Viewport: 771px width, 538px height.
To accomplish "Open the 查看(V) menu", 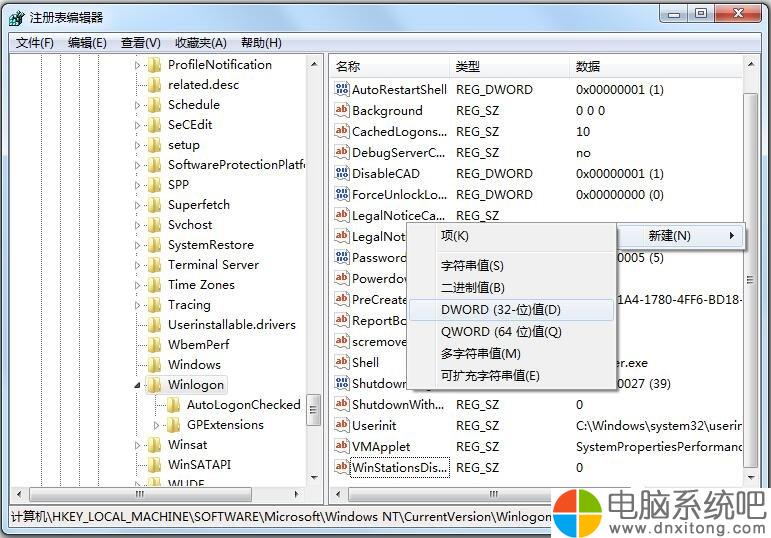I will pos(141,43).
